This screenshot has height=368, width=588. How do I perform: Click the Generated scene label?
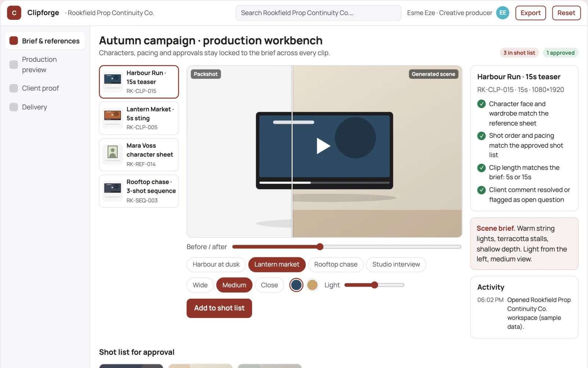(x=433, y=74)
